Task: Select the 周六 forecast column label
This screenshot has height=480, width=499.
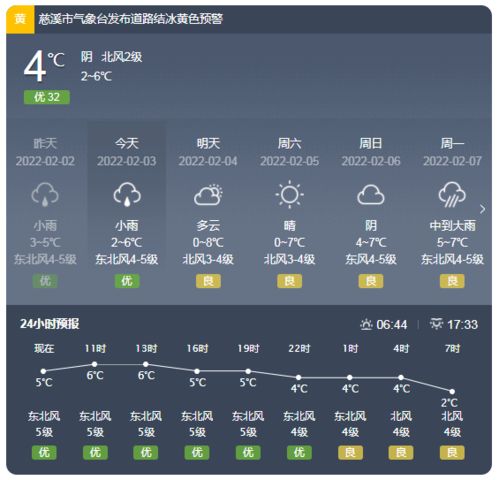Action: tap(289, 144)
